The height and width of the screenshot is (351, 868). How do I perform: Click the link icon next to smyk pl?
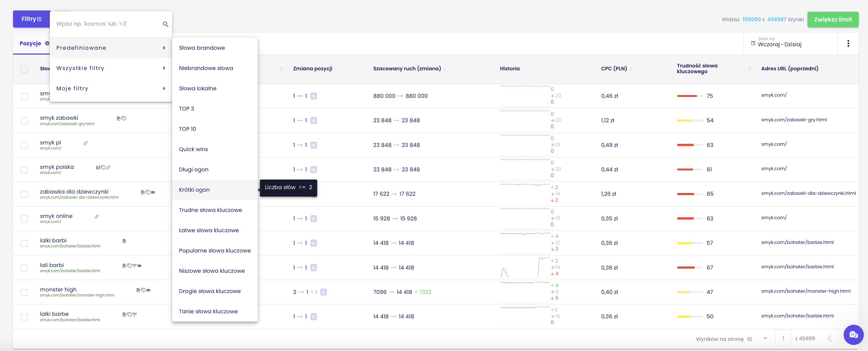pyautogui.click(x=86, y=143)
